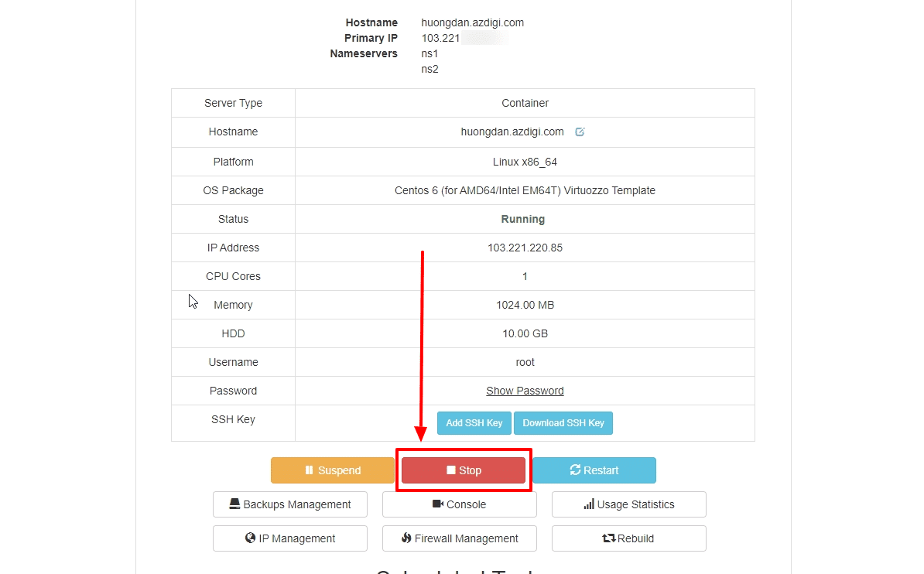Click the 1024.00 MB memory value

point(525,305)
